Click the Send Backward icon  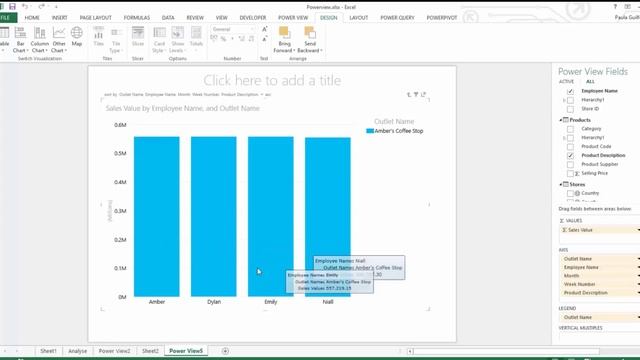click(310, 40)
